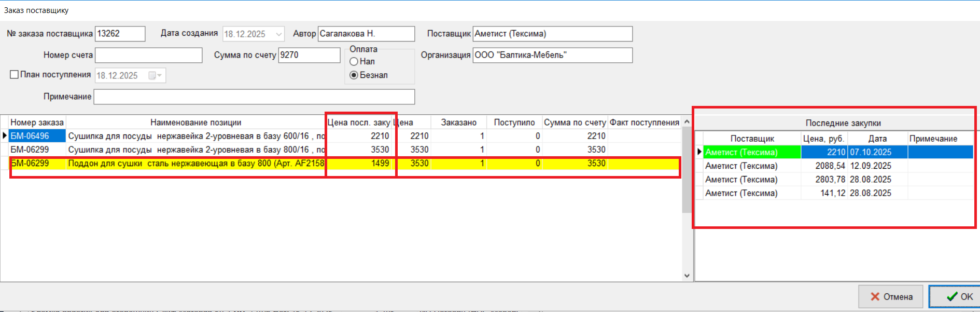
Task: Click the OK button with green checkmark
Action: coord(954,296)
